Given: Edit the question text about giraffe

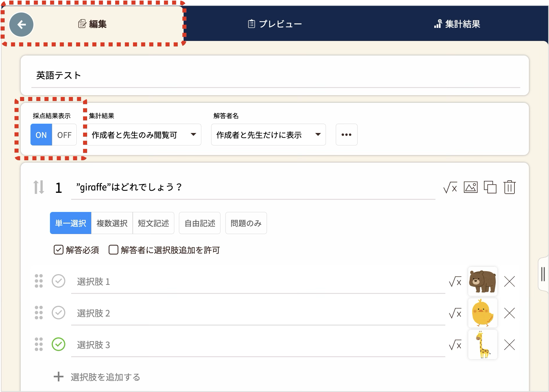Looking at the screenshot, I should (253, 188).
